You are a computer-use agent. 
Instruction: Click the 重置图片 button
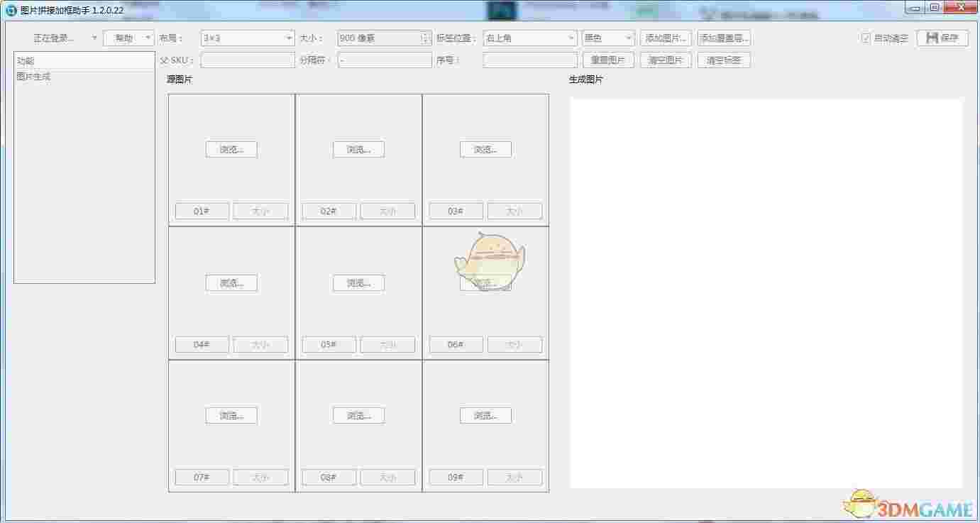[x=608, y=60]
